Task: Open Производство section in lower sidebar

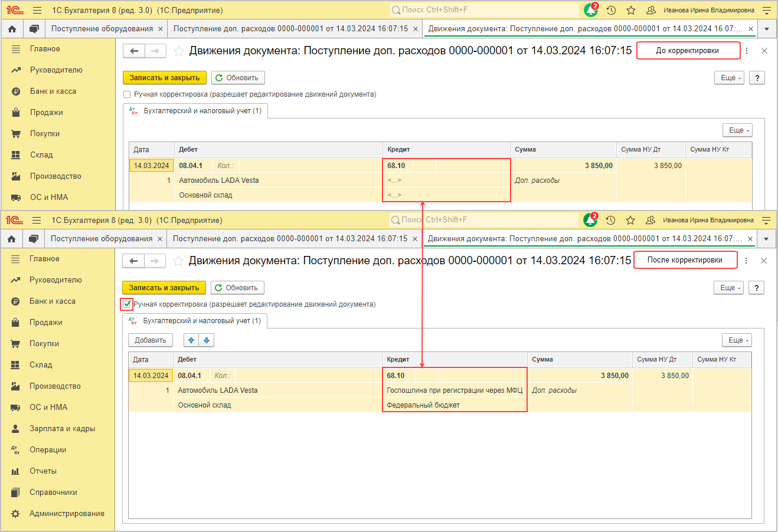Action: 57,386
